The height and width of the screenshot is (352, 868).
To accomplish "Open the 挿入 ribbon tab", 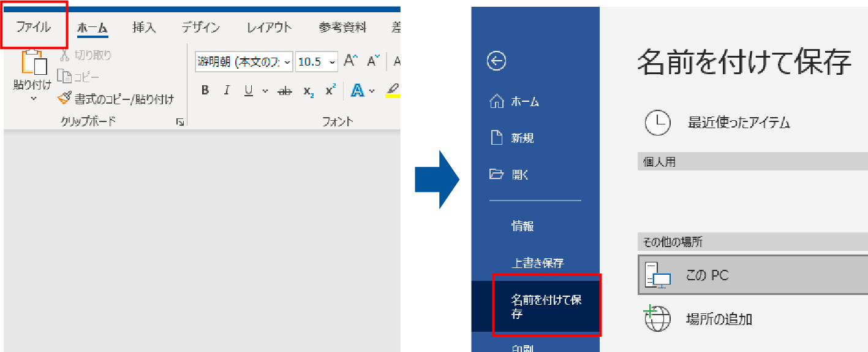I will pos(144,27).
